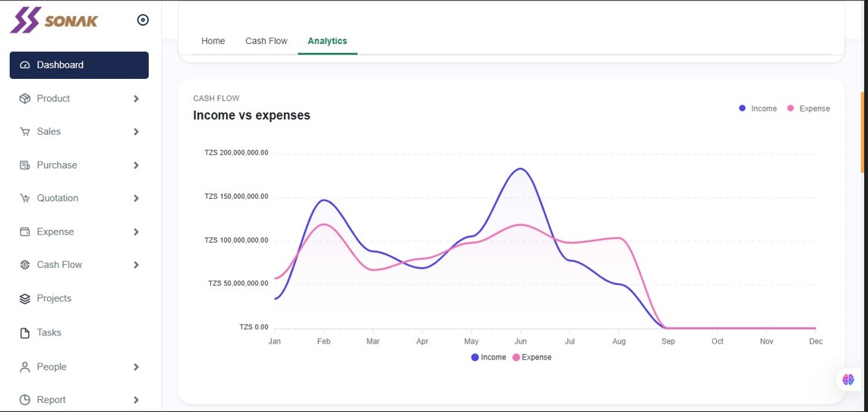Click the Expense wallet icon
This screenshot has width=868, height=412.
pyautogui.click(x=24, y=231)
